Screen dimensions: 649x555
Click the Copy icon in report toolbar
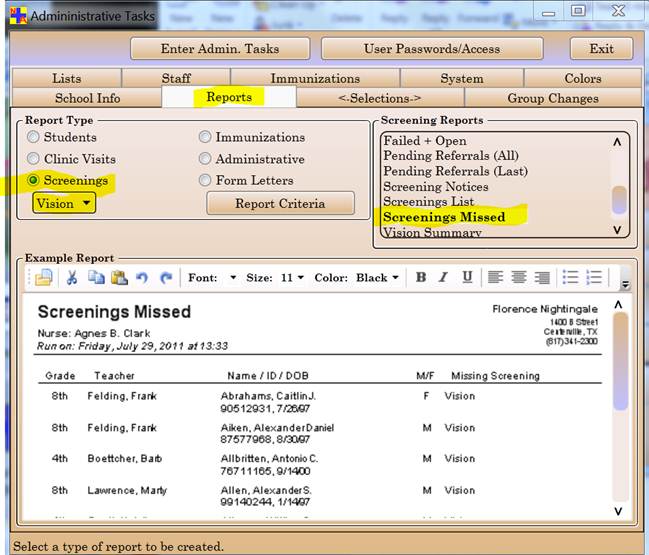(x=96, y=277)
